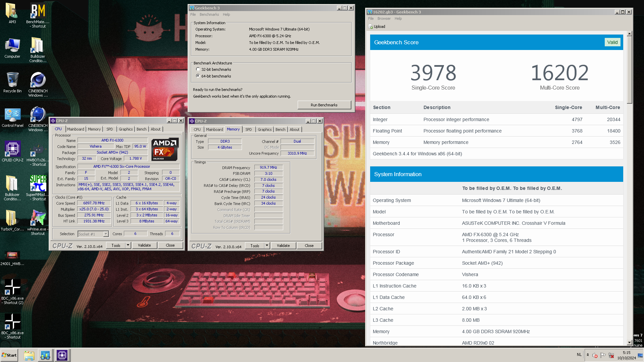Open the Computer desktop icon
The width and height of the screenshot is (644, 362).
(12, 48)
